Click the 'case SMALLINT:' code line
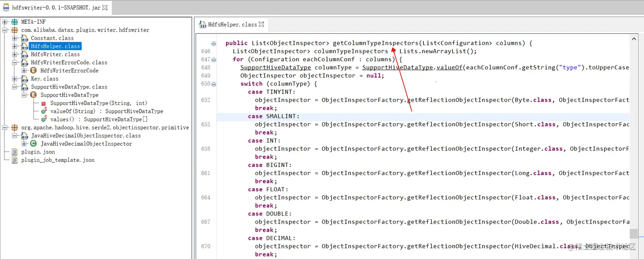This screenshot has height=259, width=644. pos(274,116)
